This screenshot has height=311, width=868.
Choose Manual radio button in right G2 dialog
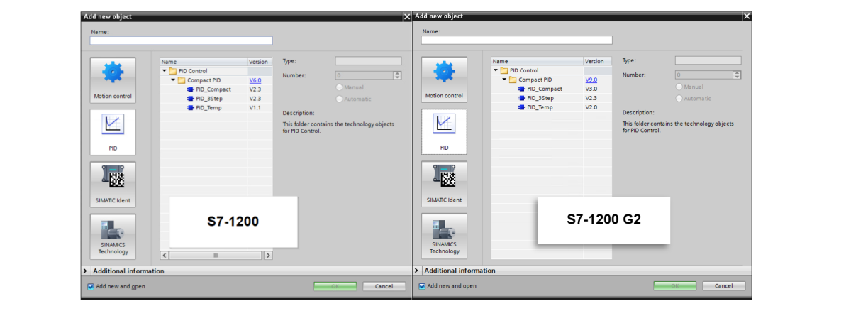click(679, 87)
